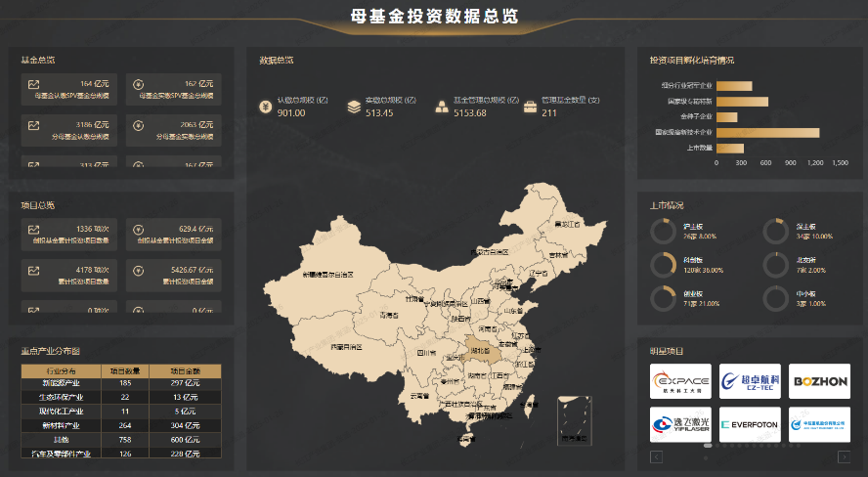
Task: Open the BOZHON star project logo
Action: (x=819, y=381)
